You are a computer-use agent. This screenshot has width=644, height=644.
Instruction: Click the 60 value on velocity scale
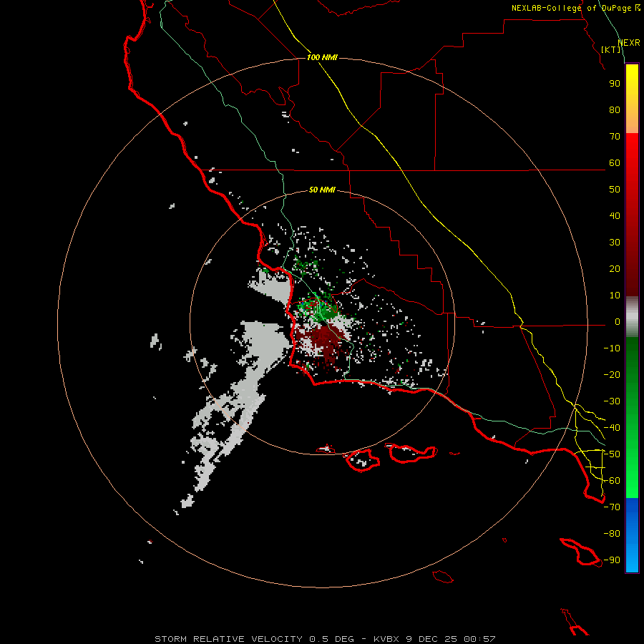[x=615, y=163]
